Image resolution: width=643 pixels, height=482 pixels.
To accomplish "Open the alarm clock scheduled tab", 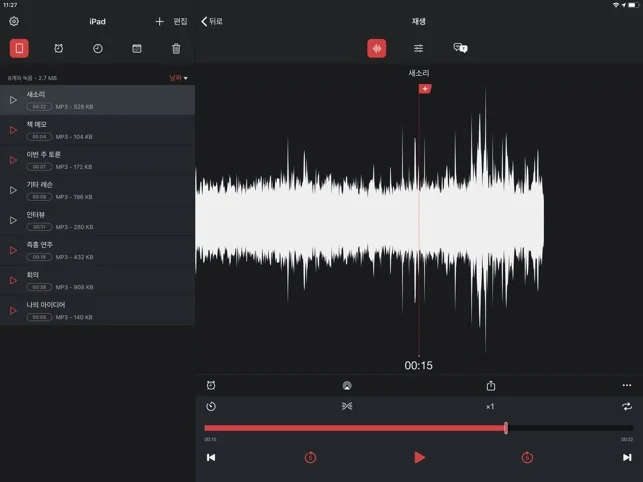I will [59, 48].
